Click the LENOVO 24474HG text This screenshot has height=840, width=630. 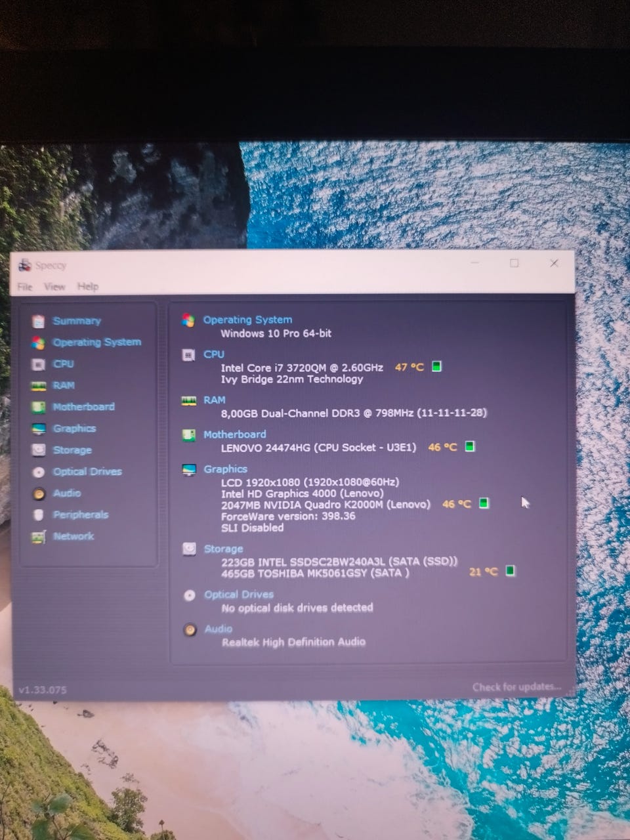[x=319, y=448]
